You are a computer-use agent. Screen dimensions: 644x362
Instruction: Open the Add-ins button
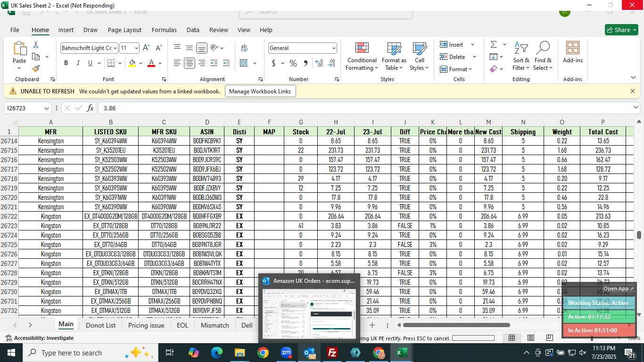point(573,53)
